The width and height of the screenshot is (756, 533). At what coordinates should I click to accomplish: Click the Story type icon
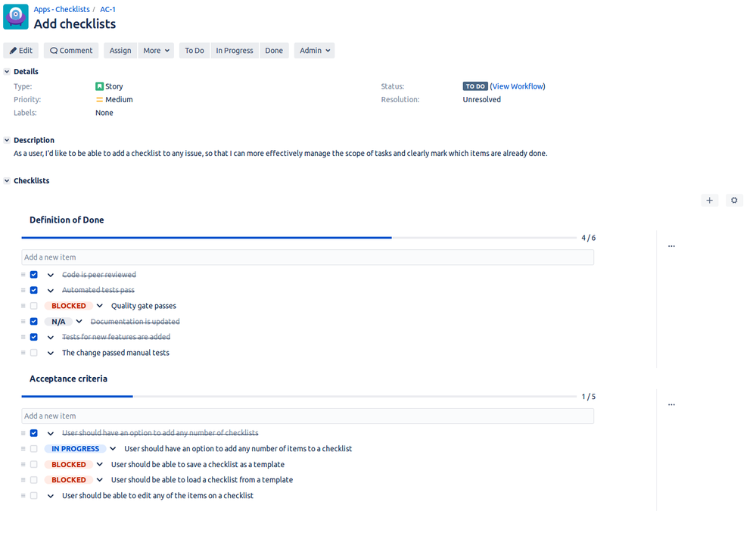click(99, 86)
